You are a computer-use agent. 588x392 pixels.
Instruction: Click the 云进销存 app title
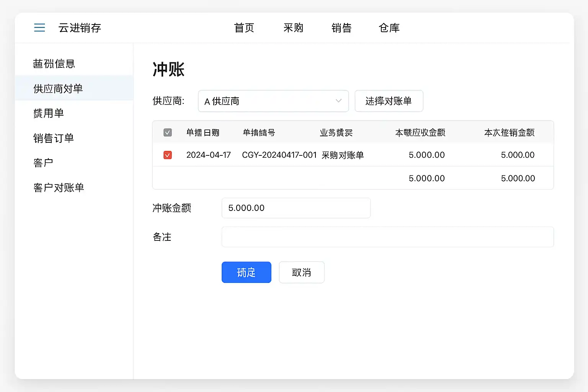pos(80,28)
